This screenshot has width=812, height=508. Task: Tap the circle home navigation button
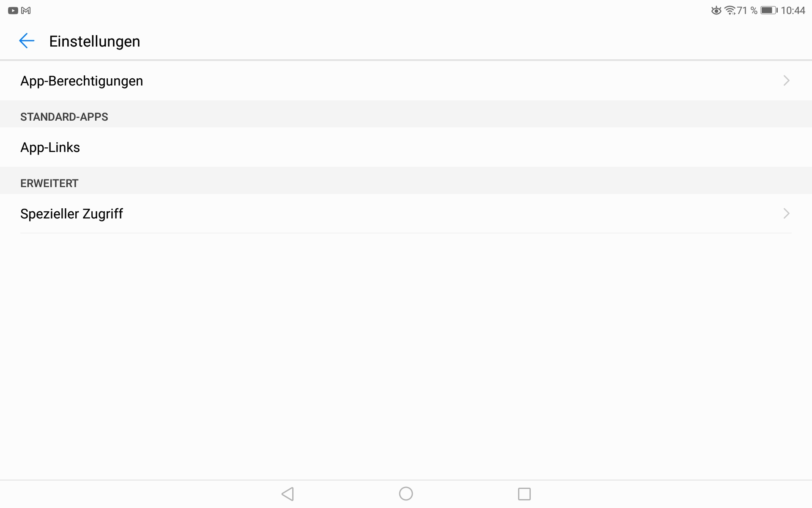point(406,494)
